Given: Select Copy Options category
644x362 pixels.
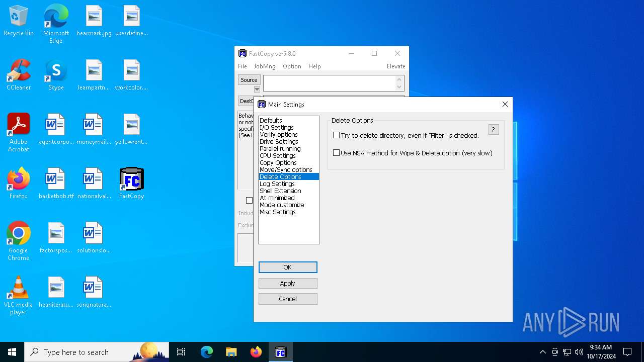Looking at the screenshot, I should tap(289, 162).
